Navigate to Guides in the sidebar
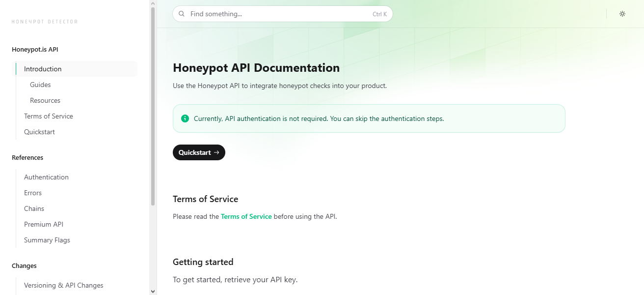 40,85
